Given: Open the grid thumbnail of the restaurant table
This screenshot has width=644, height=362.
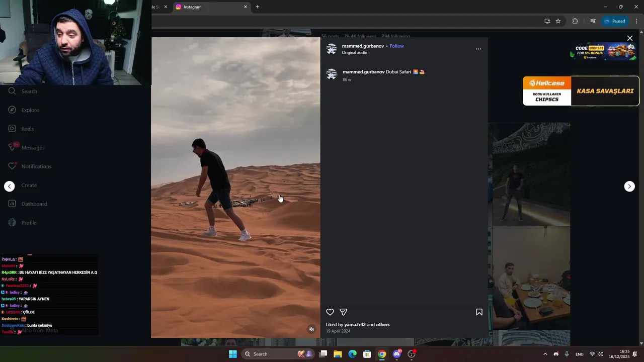Looking at the screenshot, I should tap(531, 278).
